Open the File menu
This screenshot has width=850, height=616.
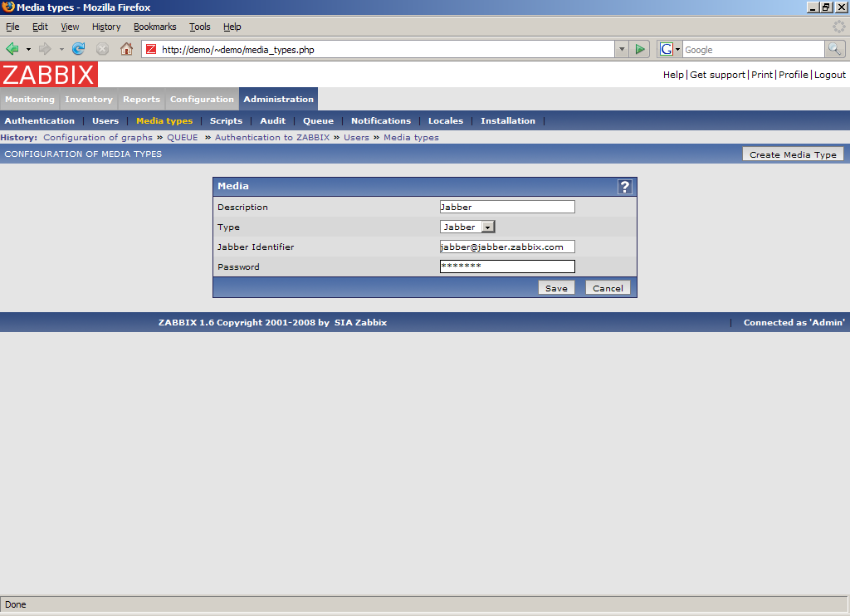pyautogui.click(x=12, y=27)
